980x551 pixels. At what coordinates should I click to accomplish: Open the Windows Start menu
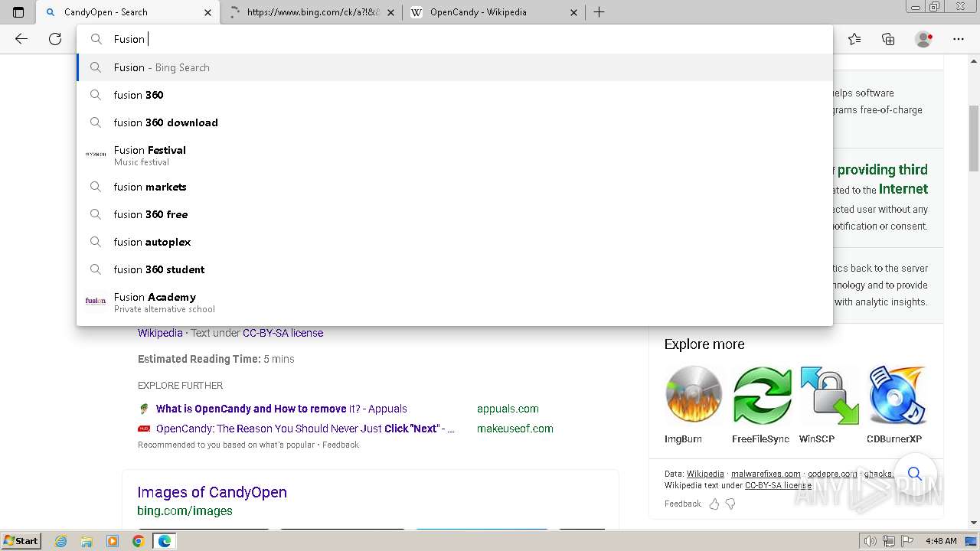pos(21,541)
